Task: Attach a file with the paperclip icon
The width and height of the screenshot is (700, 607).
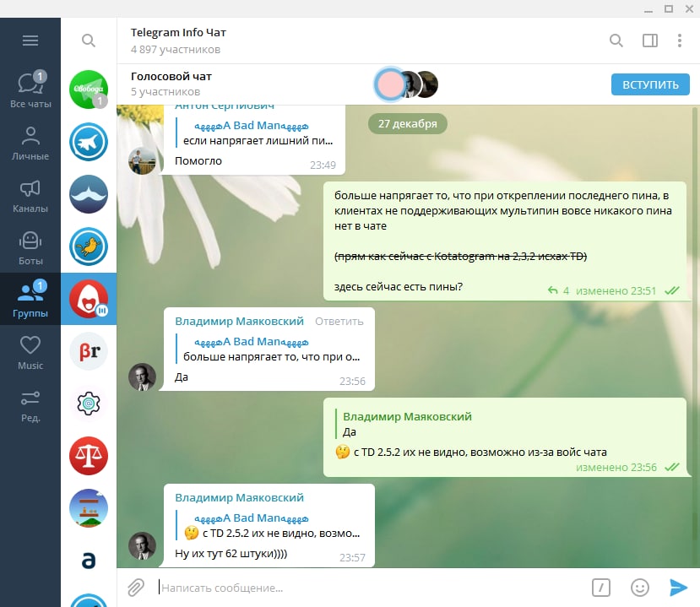Action: pos(136,588)
